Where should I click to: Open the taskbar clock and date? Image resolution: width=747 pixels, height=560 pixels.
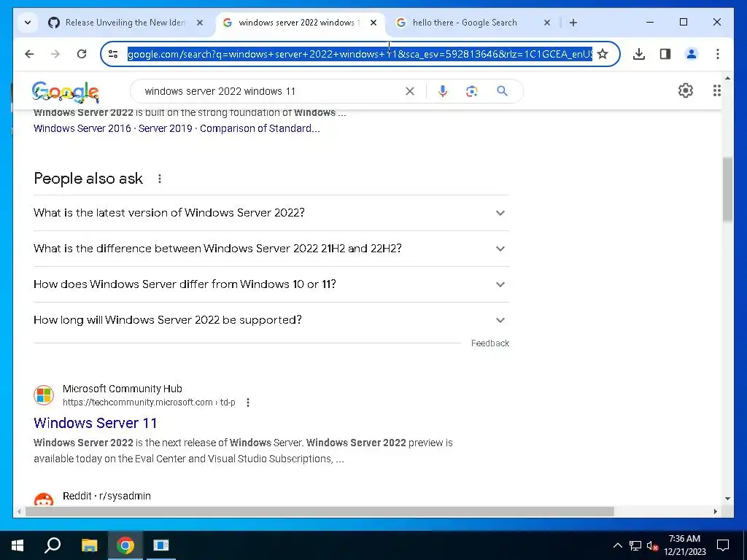click(684, 545)
